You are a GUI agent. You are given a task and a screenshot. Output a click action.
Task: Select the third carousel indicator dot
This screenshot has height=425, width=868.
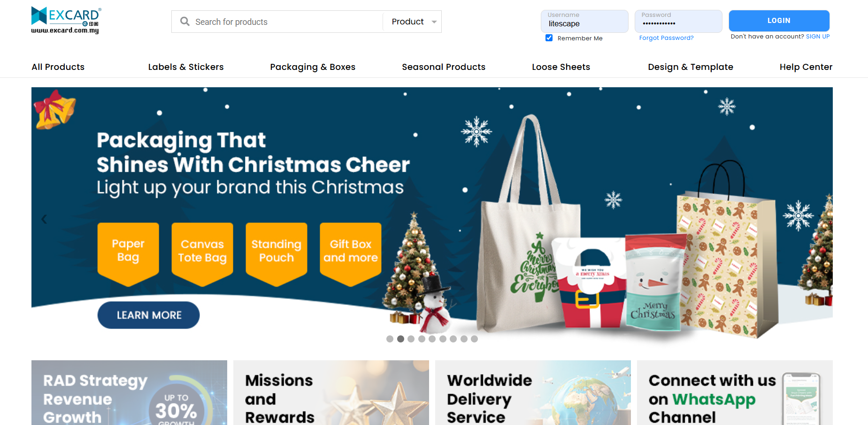click(411, 339)
